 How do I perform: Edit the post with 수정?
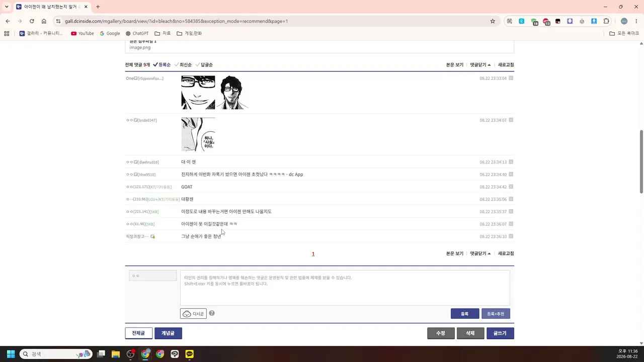tap(441, 333)
